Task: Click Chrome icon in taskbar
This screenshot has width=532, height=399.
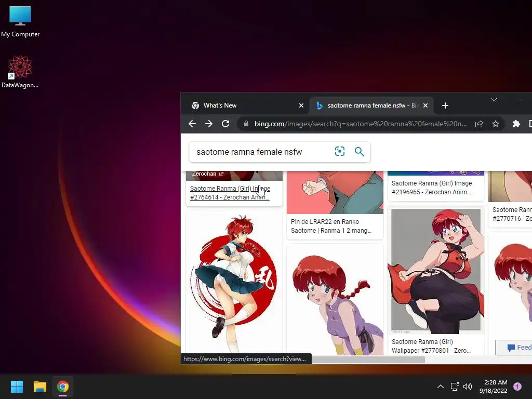Action: 63,387
